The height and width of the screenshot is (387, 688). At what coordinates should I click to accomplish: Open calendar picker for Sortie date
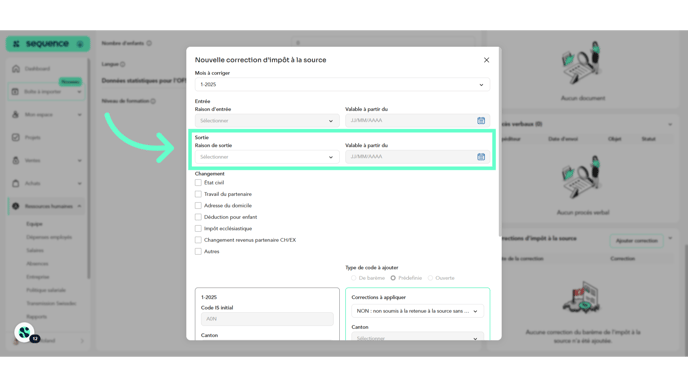481,157
